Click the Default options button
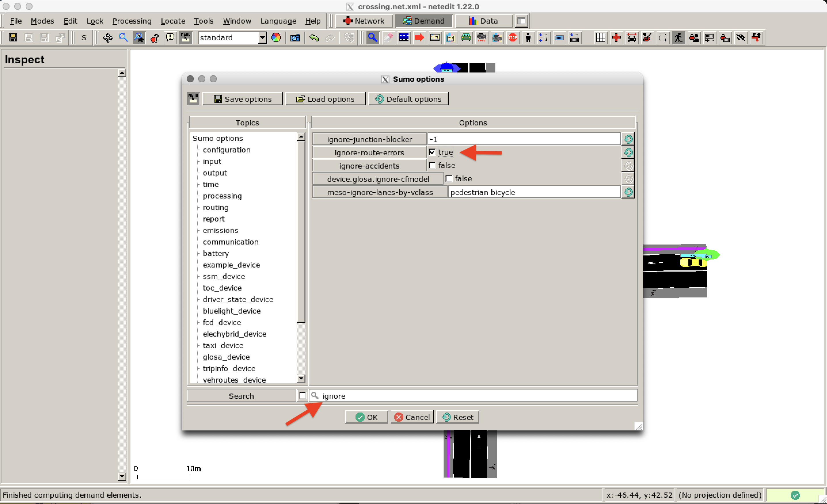The width and height of the screenshot is (827, 504). 408,99
